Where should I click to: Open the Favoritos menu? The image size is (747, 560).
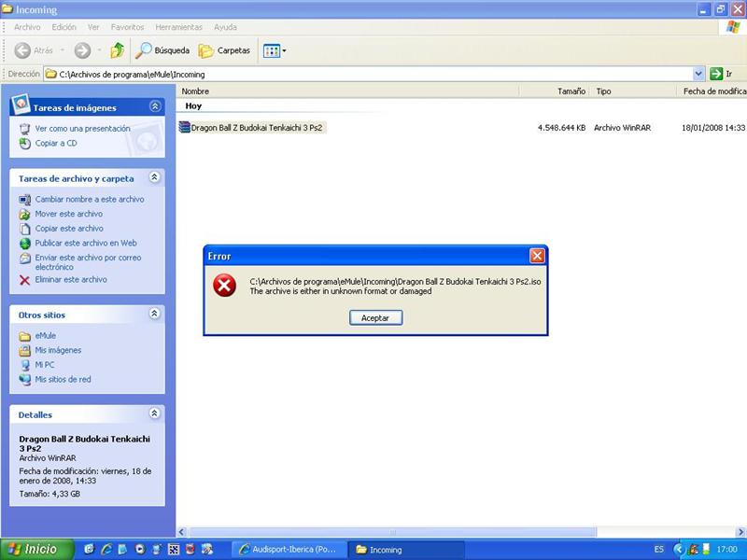127,27
